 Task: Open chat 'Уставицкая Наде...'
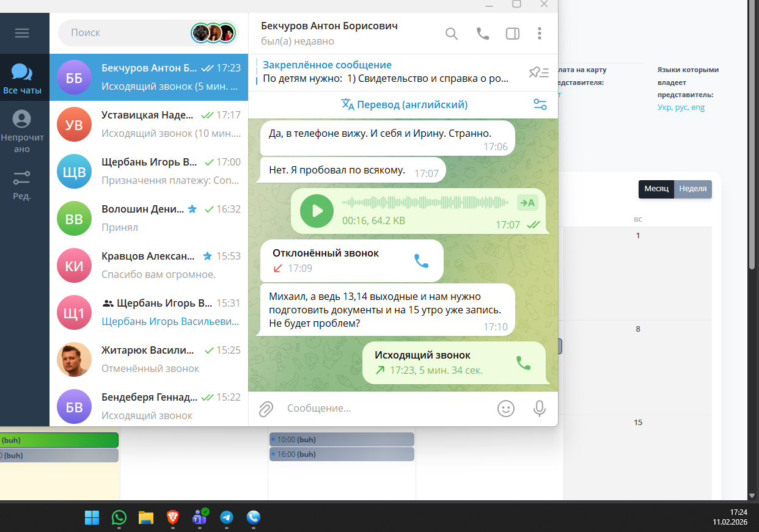(x=148, y=125)
